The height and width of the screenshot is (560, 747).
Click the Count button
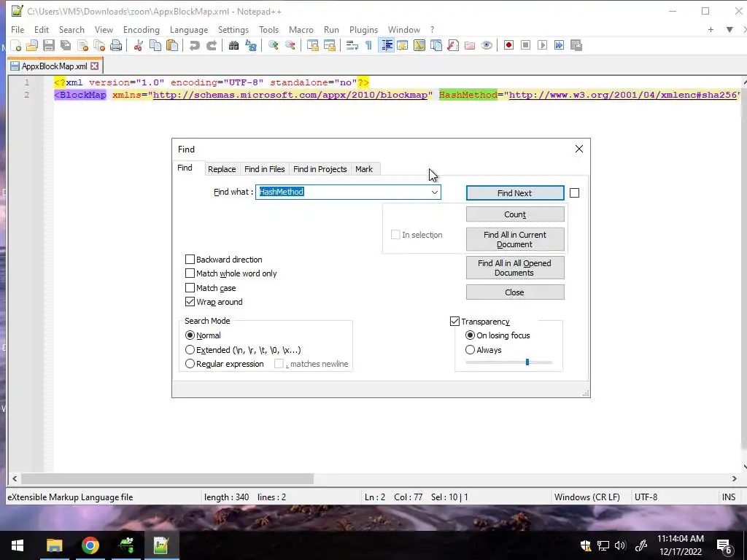click(515, 214)
